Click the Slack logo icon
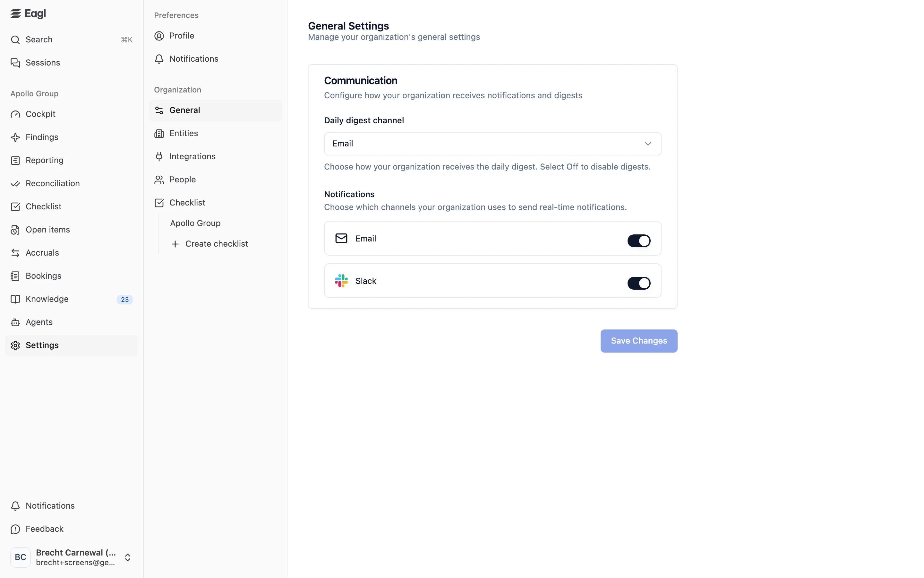Image resolution: width=924 pixels, height=578 pixels. 341,281
